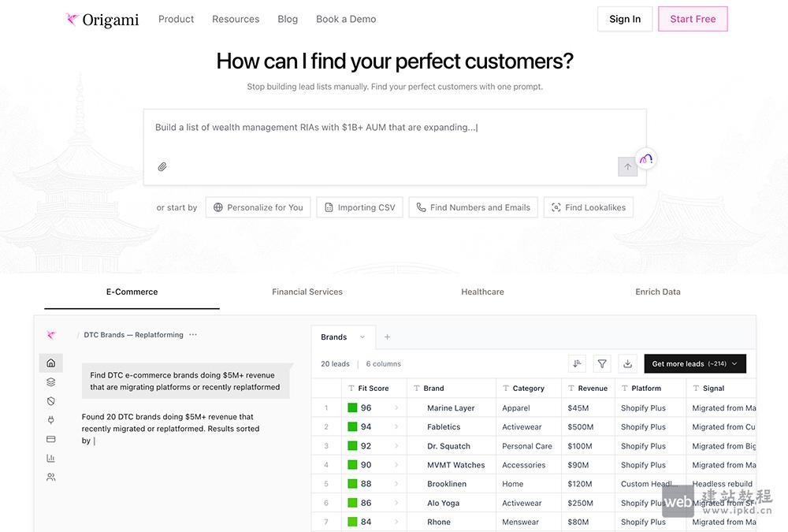Click the plug integrations sidebar icon
This screenshot has width=788, height=532.
51,420
